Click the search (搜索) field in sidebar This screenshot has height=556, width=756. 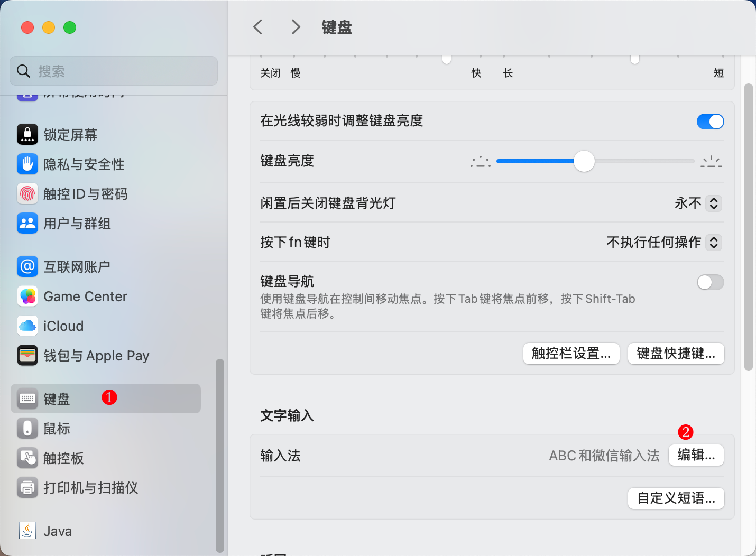[x=114, y=71]
